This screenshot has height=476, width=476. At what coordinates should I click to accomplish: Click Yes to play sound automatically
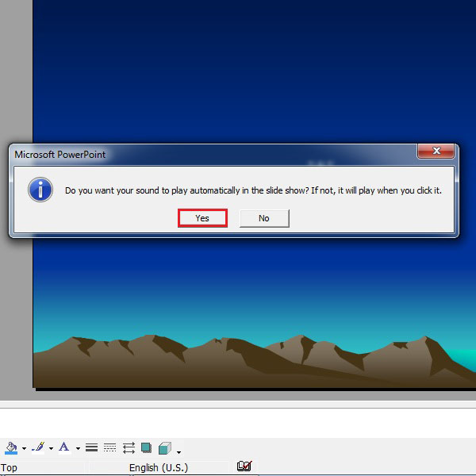[x=202, y=218]
